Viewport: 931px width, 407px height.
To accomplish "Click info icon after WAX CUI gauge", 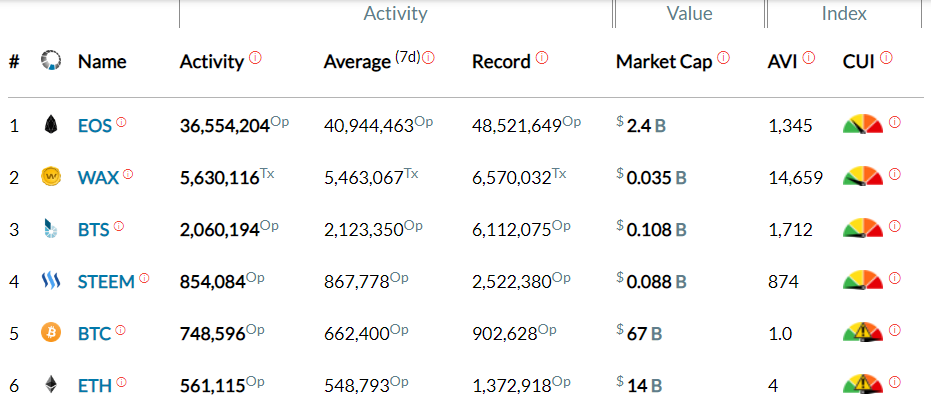I will tap(895, 174).
